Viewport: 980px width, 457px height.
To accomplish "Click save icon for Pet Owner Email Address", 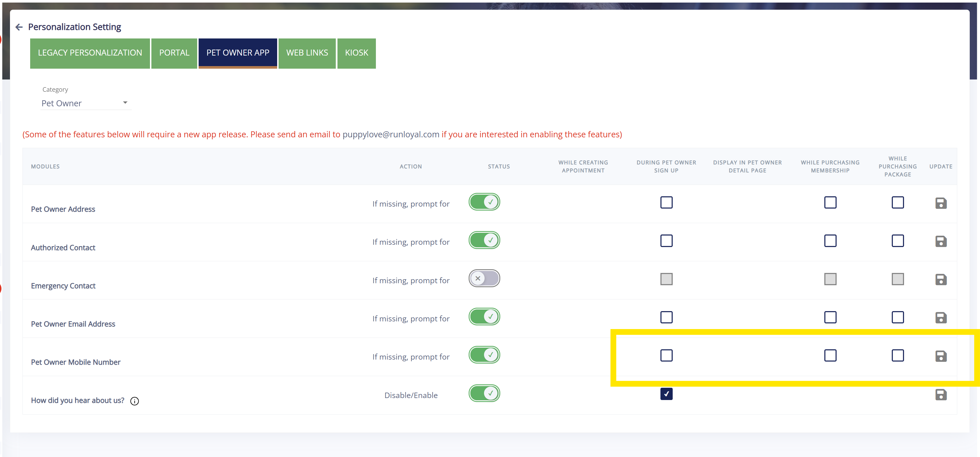I will 940,318.
